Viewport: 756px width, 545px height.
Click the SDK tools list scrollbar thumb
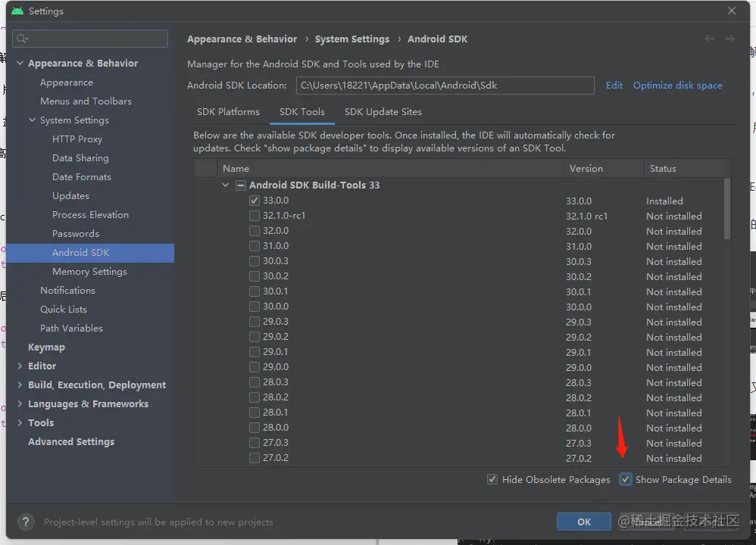coord(727,208)
